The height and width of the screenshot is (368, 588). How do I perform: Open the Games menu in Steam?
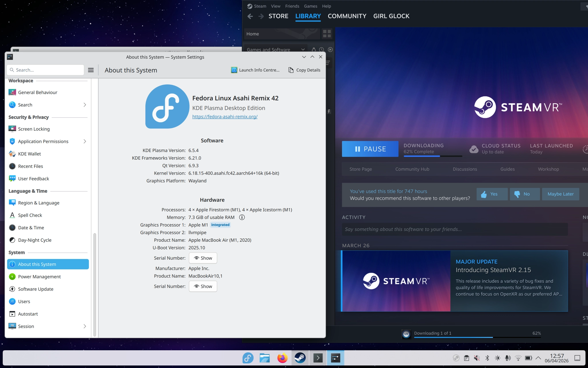(311, 6)
